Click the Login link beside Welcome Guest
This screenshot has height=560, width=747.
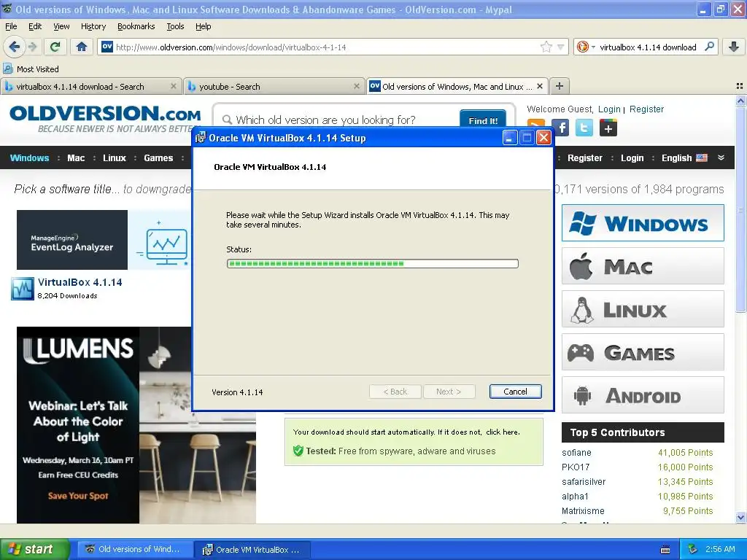609,109
